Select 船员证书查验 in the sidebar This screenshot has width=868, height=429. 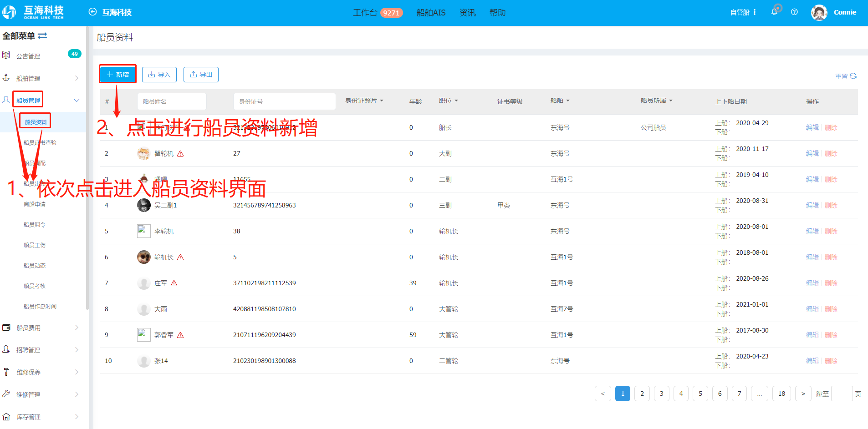click(x=40, y=142)
